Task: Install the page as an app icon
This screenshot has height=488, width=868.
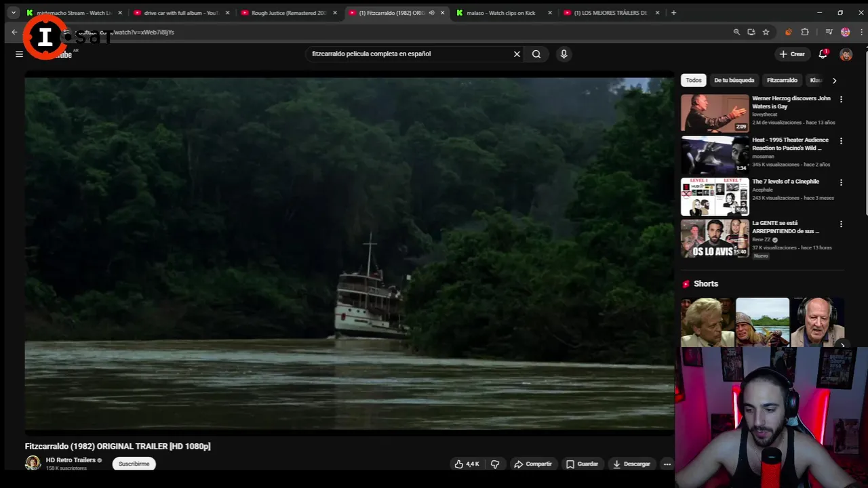Action: click(751, 32)
